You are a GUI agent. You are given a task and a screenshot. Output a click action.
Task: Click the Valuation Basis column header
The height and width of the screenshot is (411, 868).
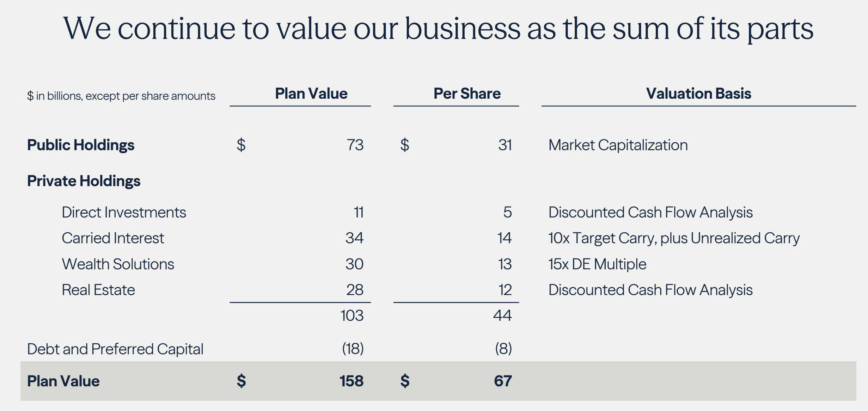click(698, 93)
